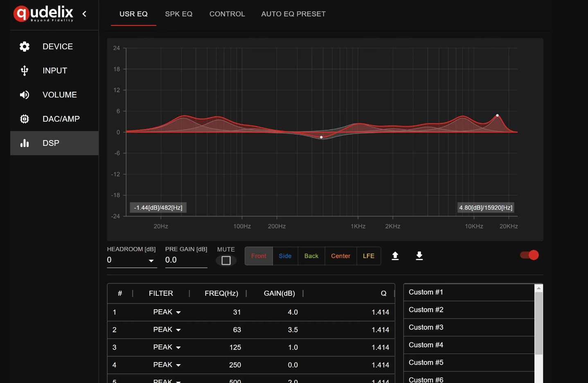This screenshot has width=588, height=383.
Task: Click the GAIN(dB) column header
Action: (279, 293)
